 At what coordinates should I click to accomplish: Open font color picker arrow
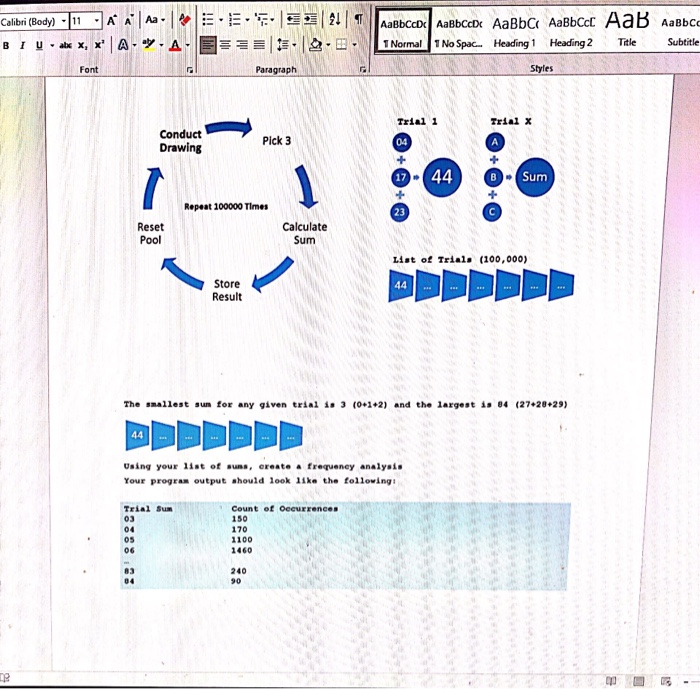[x=188, y=46]
